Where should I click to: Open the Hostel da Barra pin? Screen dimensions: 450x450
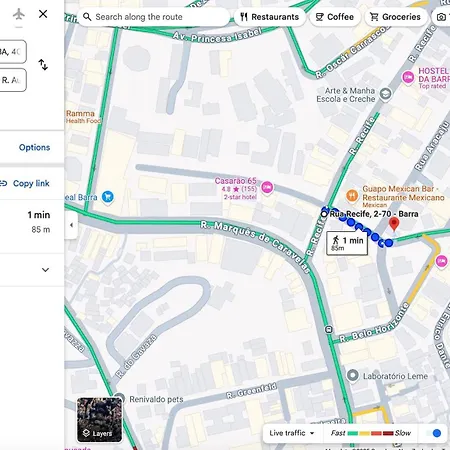click(408, 78)
